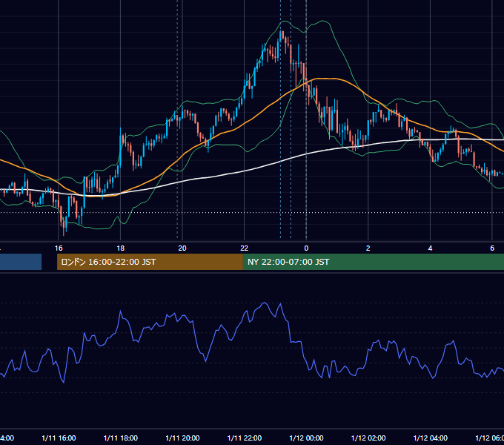504x445 pixels.
Task: Select the 2 hour label on the axis
Action: [x=368, y=248]
